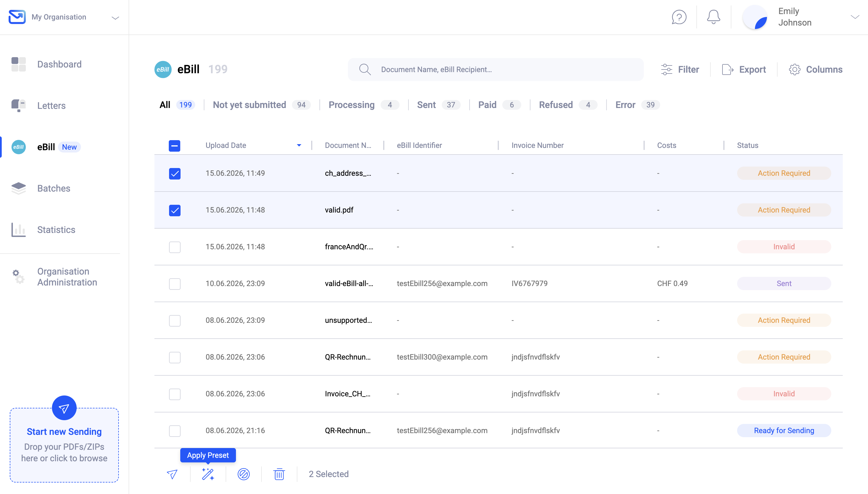Click Start new Sending upload area
The width and height of the screenshot is (868, 494).
coord(64,445)
